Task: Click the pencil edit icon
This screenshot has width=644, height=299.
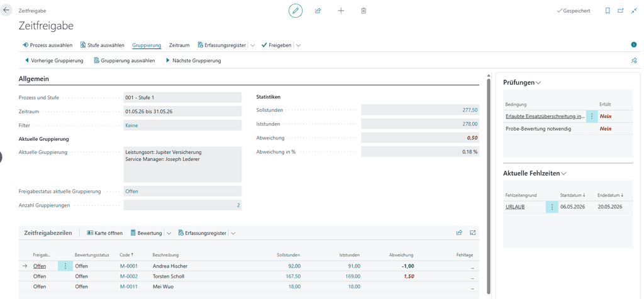Action: (296, 11)
